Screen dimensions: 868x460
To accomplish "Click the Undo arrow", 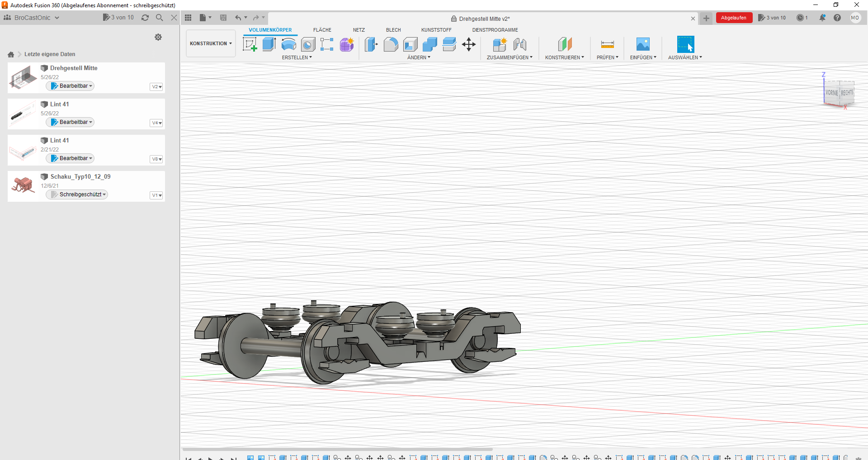I will 238,18.
